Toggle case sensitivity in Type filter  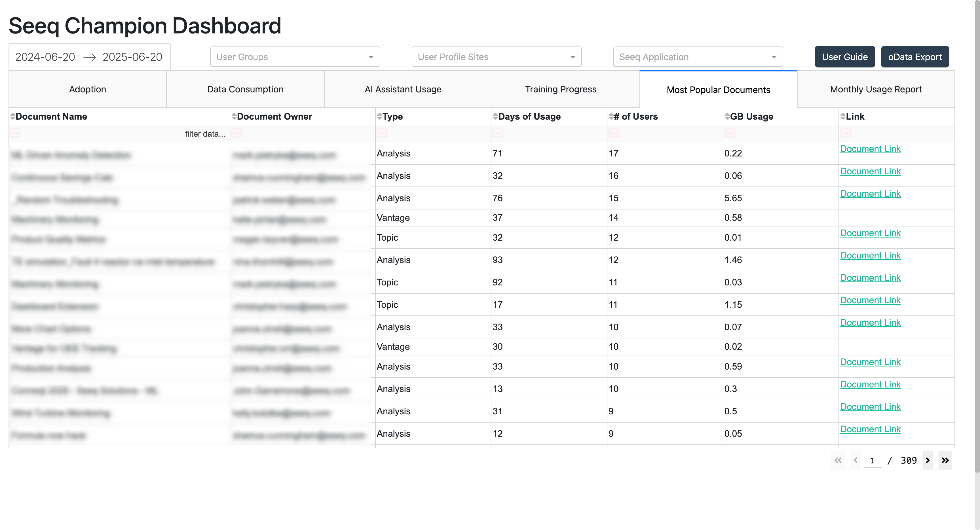pos(382,133)
